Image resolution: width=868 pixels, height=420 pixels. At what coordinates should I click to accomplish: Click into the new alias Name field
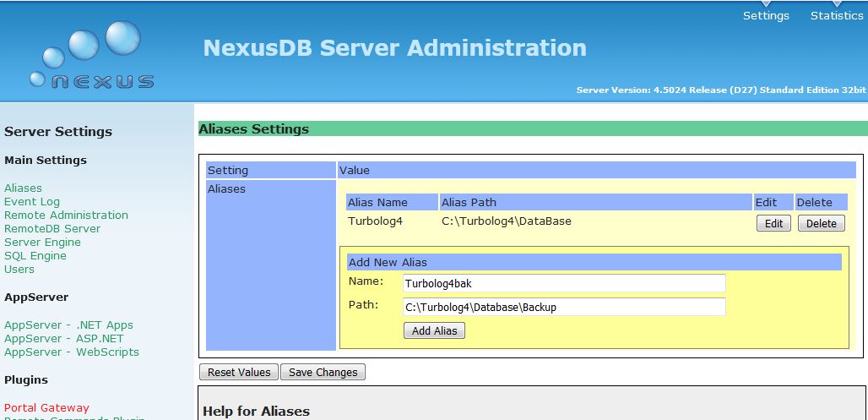(564, 283)
